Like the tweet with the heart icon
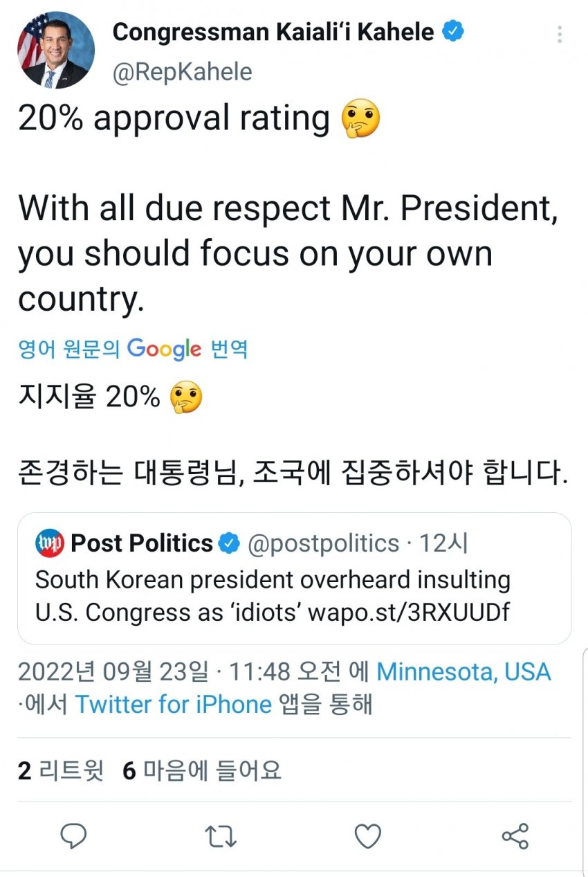 368,836
